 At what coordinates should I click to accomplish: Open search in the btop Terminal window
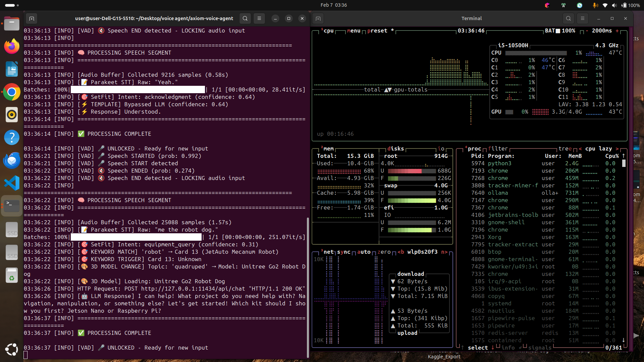click(568, 18)
